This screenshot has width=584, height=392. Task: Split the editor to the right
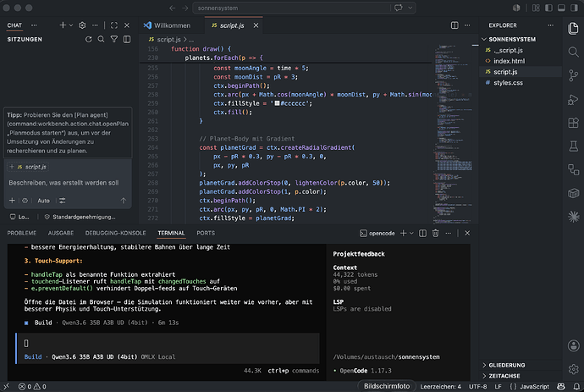pyautogui.click(x=455, y=25)
